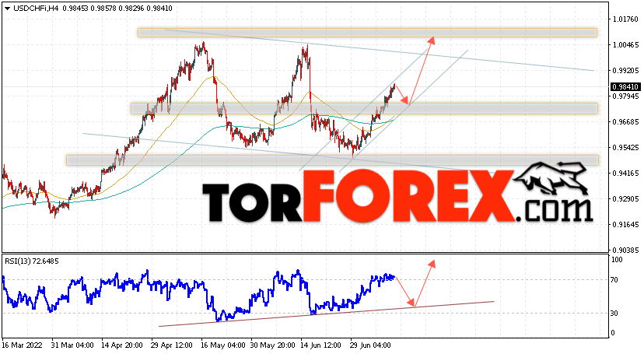Select the lower support zone near 0.94165
Screen dimensions: 644x354
point(332,160)
